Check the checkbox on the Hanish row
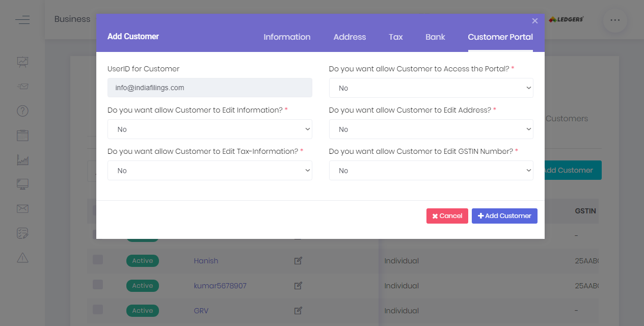This screenshot has height=326, width=644. click(x=98, y=259)
